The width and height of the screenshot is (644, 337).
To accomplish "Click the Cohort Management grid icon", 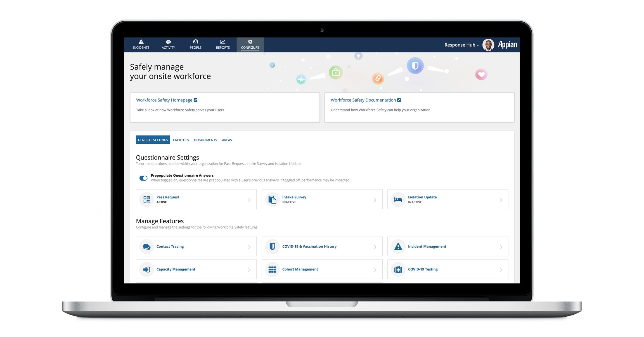I will (272, 269).
